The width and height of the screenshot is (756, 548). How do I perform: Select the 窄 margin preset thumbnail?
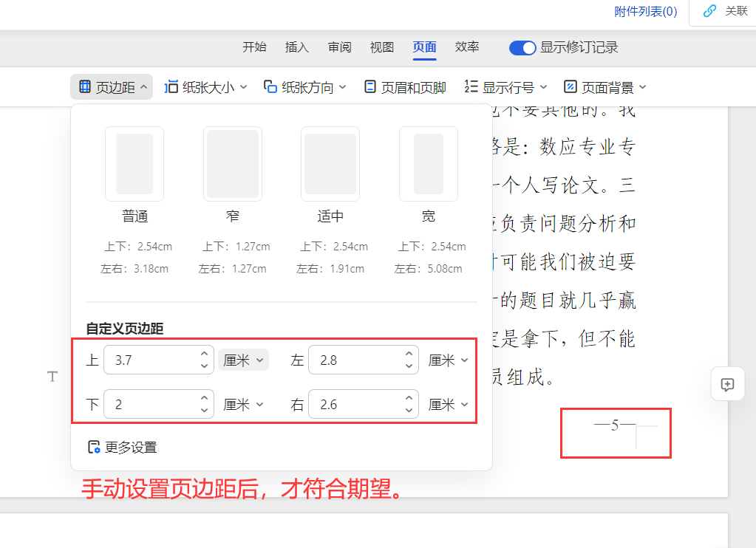pos(232,164)
